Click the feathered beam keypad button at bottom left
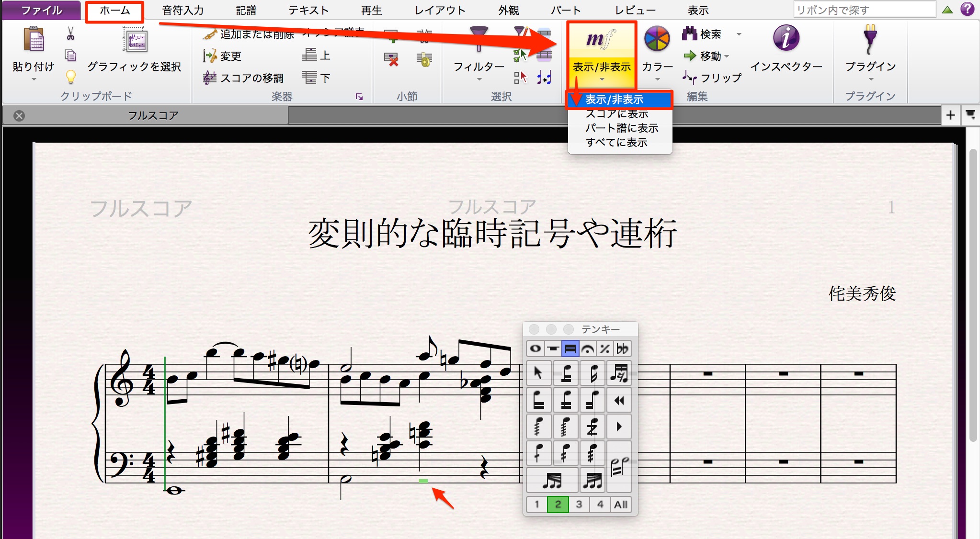 point(552,480)
